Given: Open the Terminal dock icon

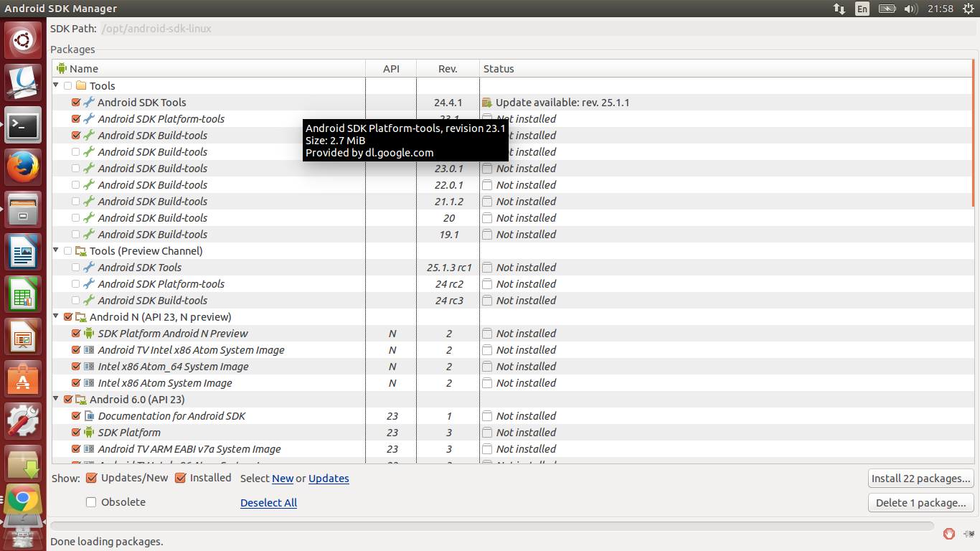Looking at the screenshot, I should click(23, 126).
